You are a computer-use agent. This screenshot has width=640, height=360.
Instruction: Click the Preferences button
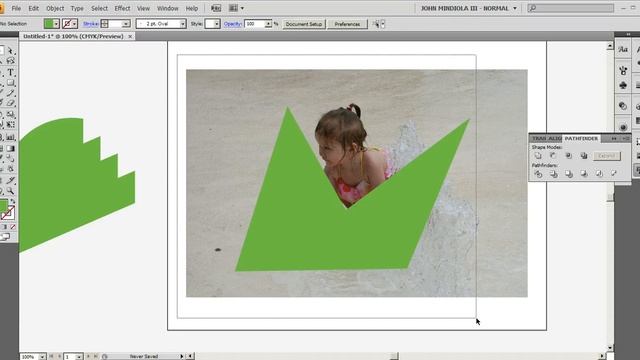[347, 24]
